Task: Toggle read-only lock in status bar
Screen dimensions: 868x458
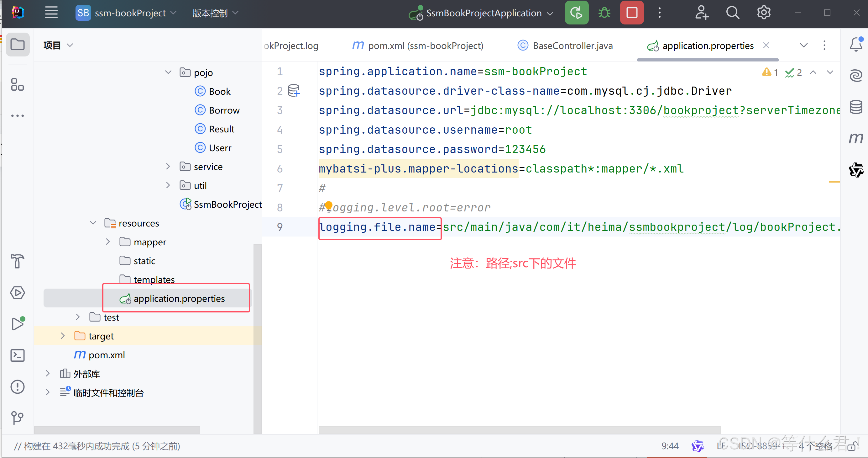Action: [852, 447]
